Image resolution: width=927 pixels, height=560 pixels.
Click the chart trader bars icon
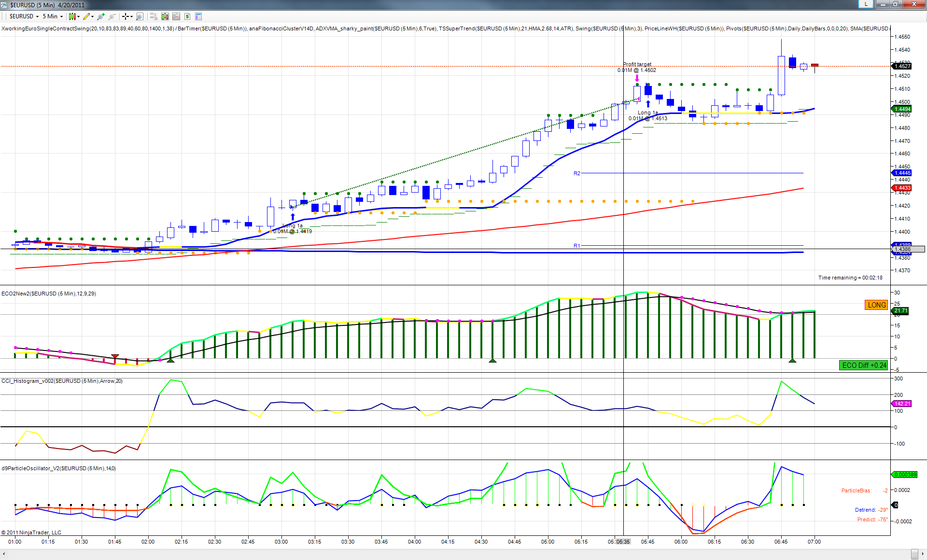coord(154,16)
